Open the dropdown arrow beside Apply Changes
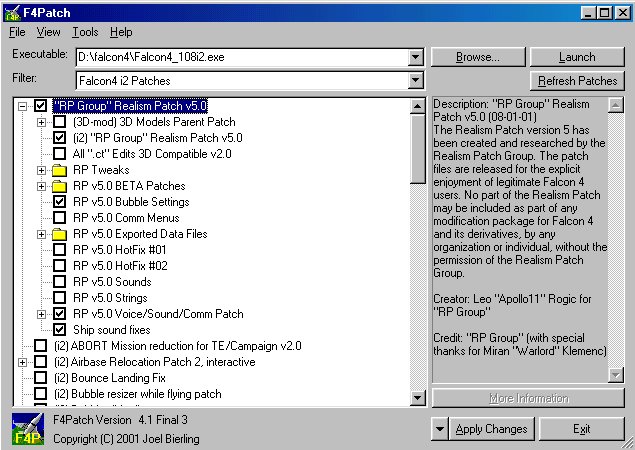This screenshot has width=635, height=450. point(439,429)
